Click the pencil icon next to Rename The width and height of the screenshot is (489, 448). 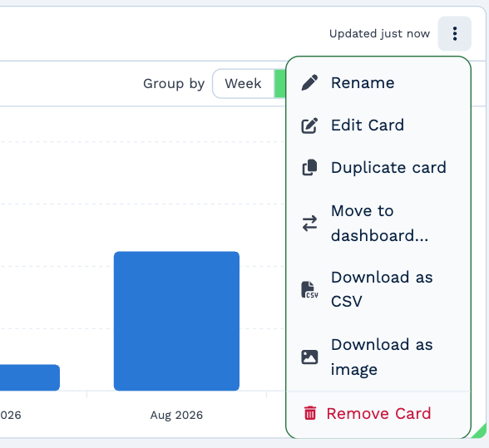pos(309,82)
